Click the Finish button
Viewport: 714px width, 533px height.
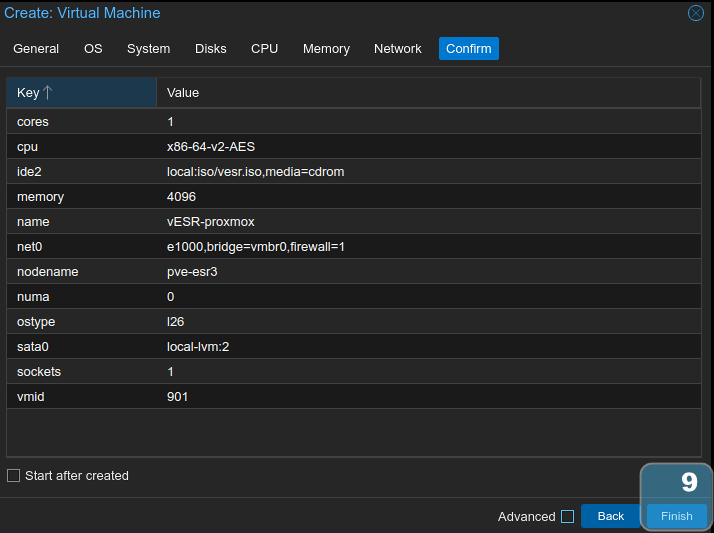coord(676,516)
